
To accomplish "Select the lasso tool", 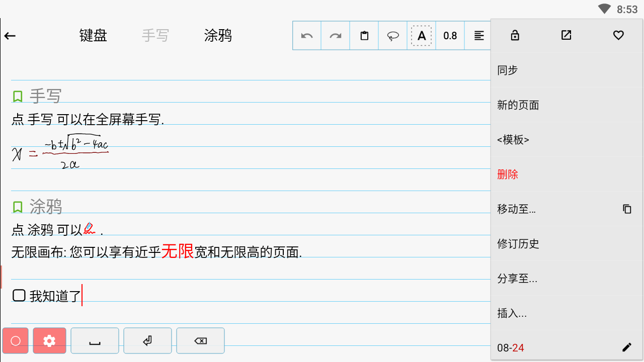I will [393, 36].
